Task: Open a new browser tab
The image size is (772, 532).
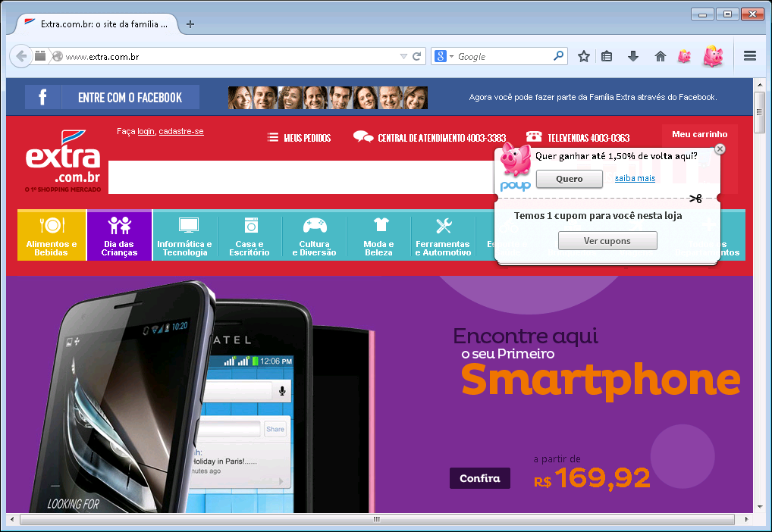Action: click(190, 24)
